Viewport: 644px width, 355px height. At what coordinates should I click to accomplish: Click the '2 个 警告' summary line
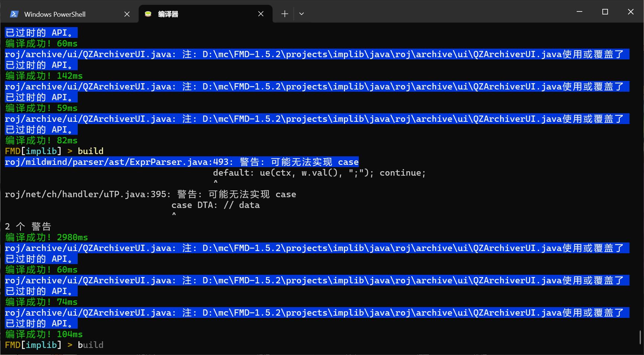28,227
